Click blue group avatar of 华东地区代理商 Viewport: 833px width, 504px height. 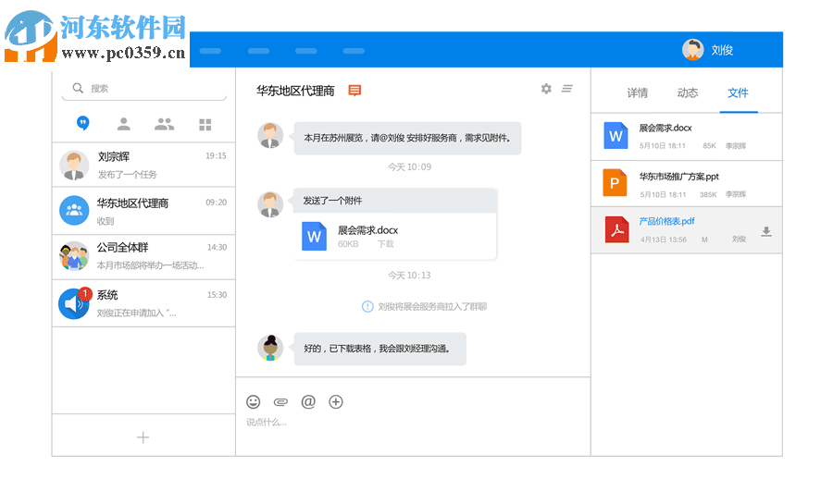point(74,211)
